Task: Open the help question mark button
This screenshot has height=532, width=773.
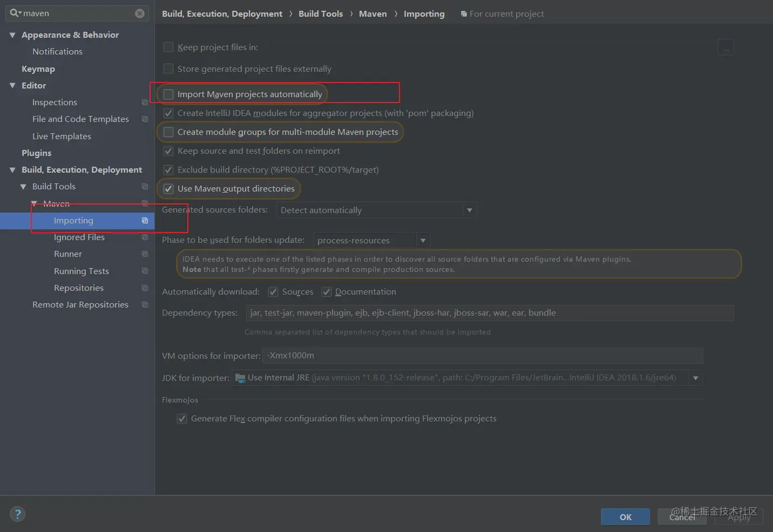Action: (17, 514)
